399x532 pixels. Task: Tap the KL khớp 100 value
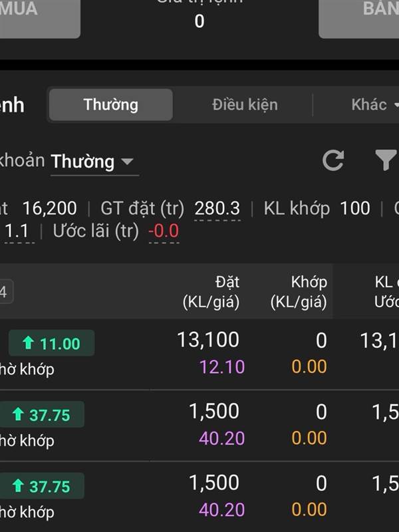(354, 208)
